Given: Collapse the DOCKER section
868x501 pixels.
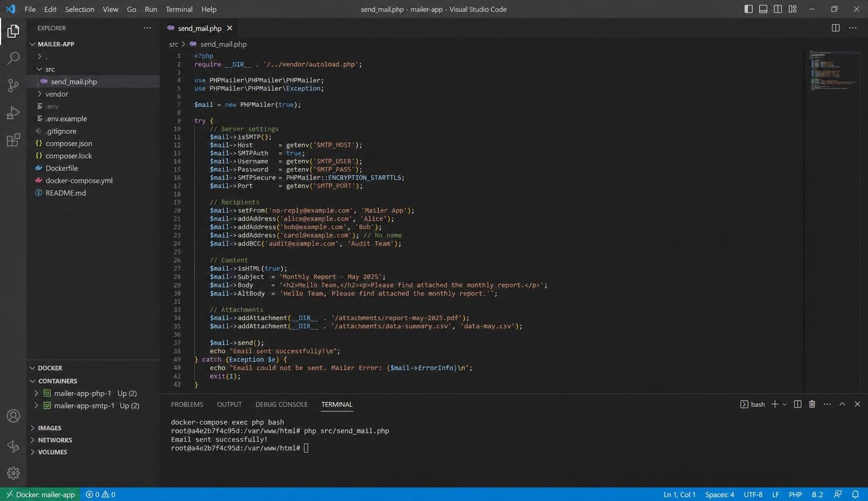Looking at the screenshot, I should pyautogui.click(x=93, y=368).
